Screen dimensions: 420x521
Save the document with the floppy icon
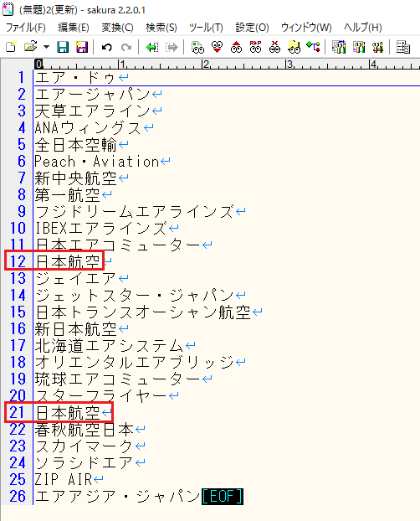click(x=63, y=47)
